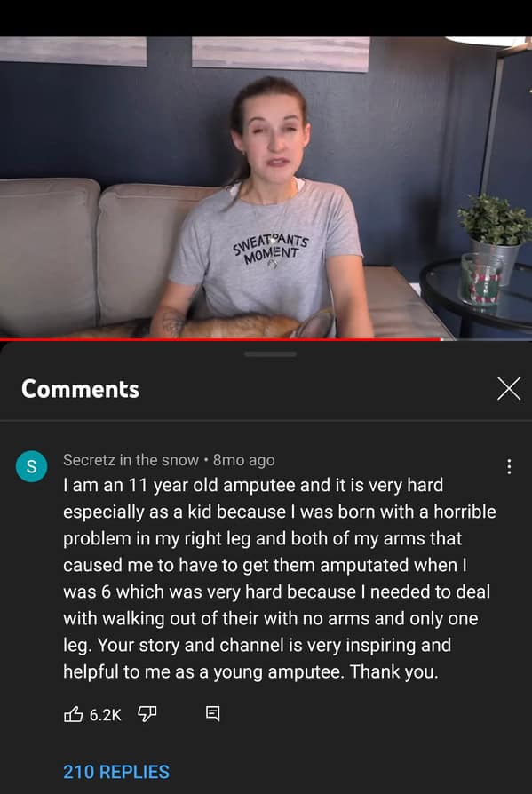Tap the 6.2K like count
Screen dimensions: 532x794
(106, 714)
